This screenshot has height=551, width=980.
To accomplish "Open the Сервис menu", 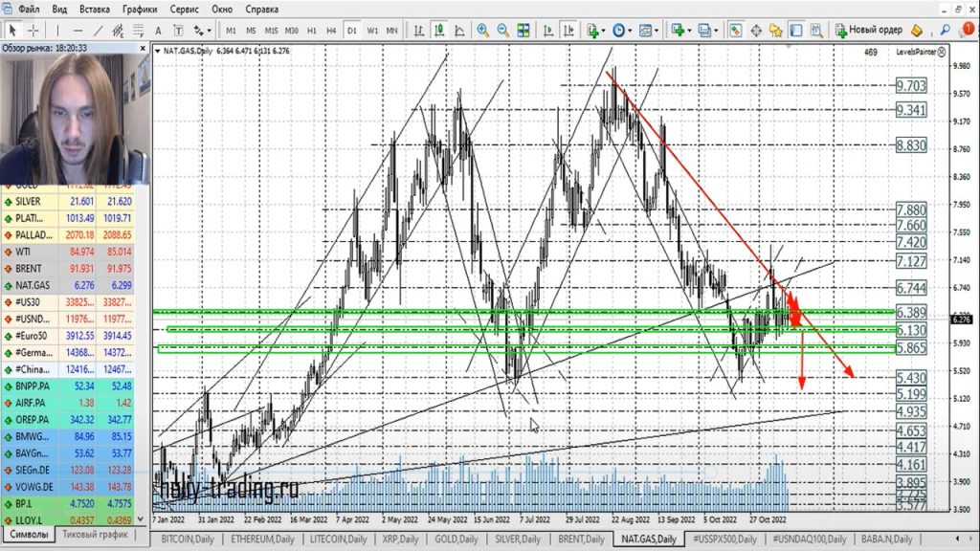I will [184, 9].
